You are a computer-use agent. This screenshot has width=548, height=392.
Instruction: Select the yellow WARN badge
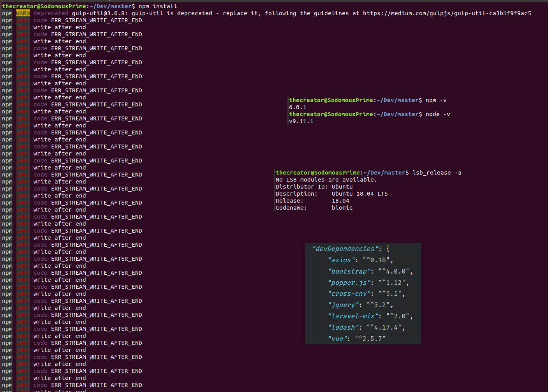coord(23,13)
